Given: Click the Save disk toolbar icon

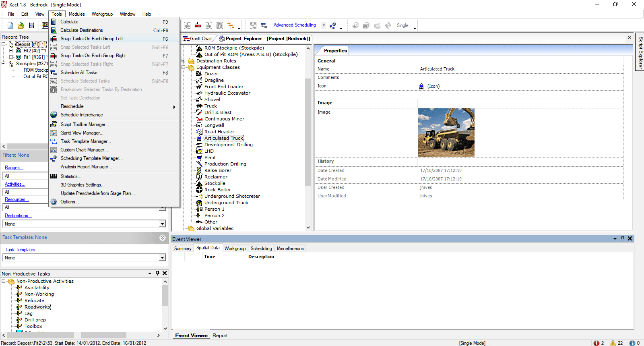Looking at the screenshot, I should 31,25.
